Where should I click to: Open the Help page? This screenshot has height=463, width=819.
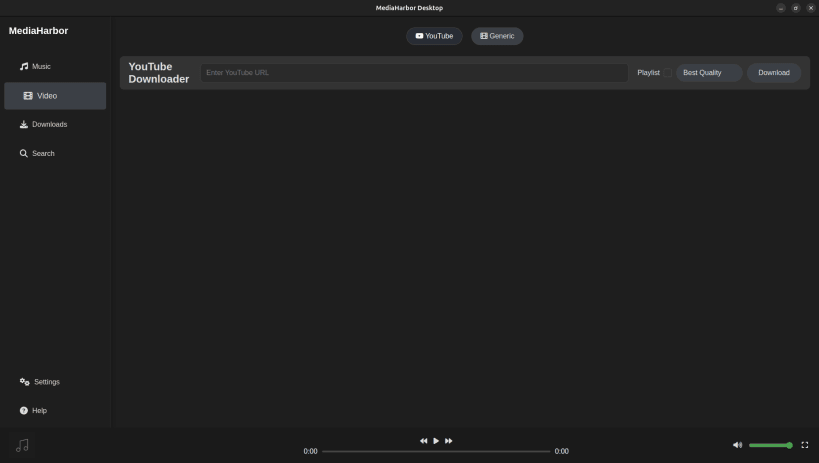(55, 411)
